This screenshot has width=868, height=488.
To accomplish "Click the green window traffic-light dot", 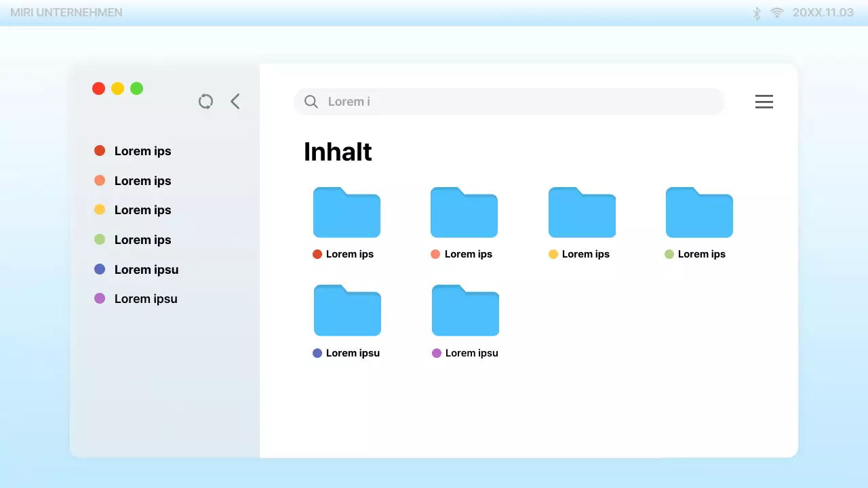I will (136, 88).
